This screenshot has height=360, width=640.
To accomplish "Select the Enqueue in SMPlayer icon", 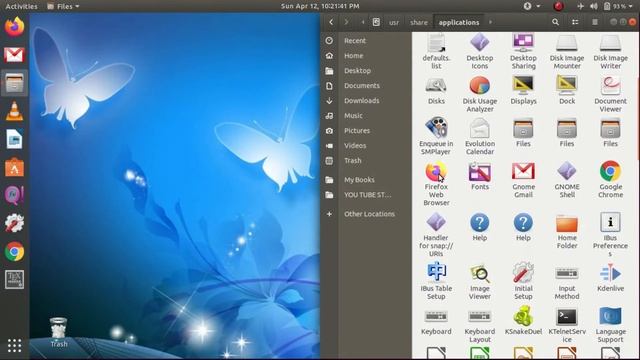I will point(436,128).
